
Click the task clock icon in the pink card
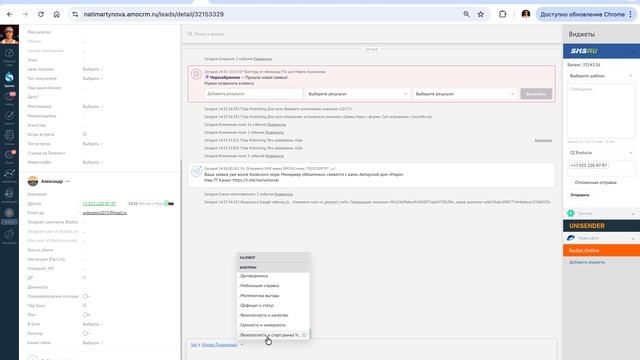pos(196,74)
